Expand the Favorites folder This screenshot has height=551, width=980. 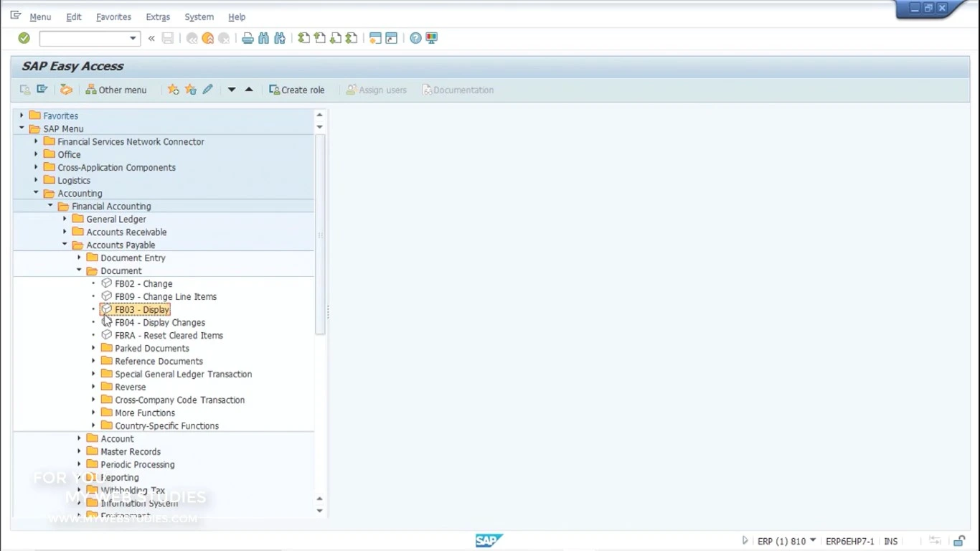(22, 116)
